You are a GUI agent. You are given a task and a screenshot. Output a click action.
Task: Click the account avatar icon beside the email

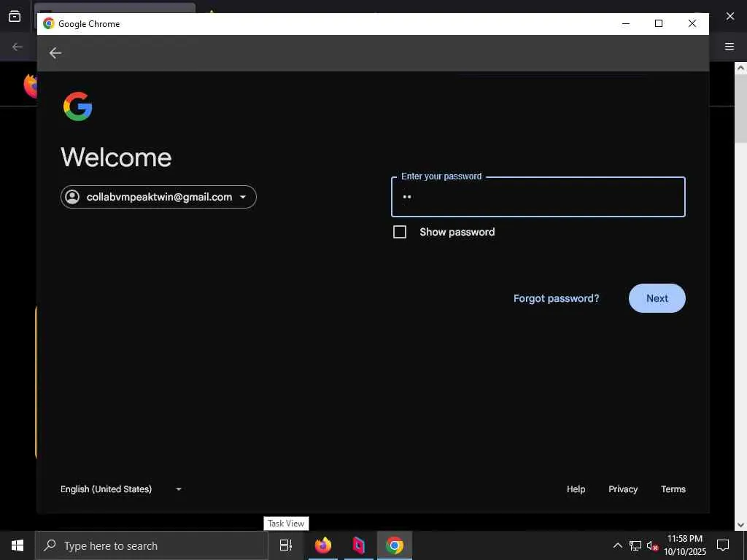click(x=72, y=197)
